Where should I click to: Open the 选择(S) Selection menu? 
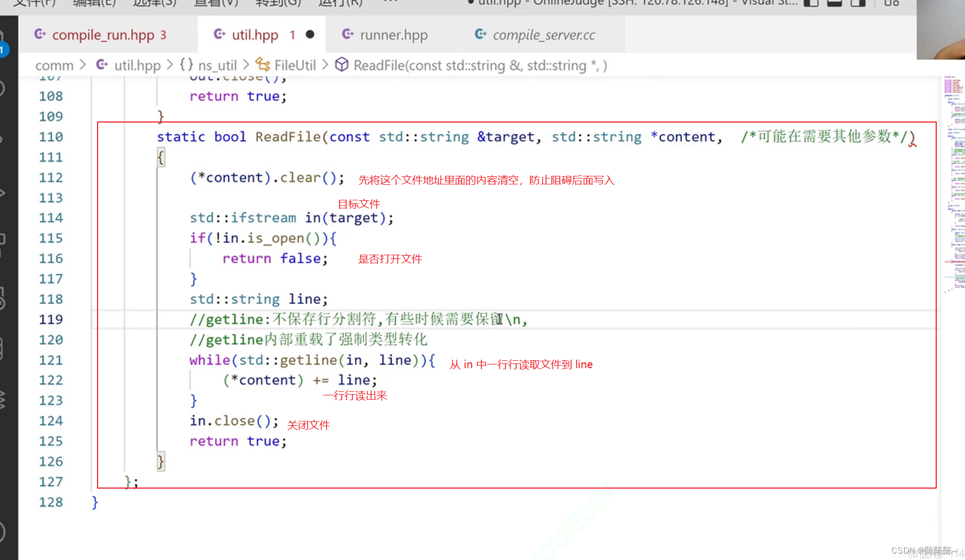154,3
